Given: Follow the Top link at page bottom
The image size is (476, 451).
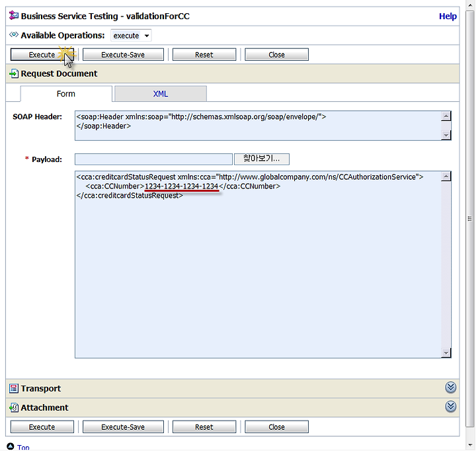Looking at the screenshot, I should [x=23, y=447].
